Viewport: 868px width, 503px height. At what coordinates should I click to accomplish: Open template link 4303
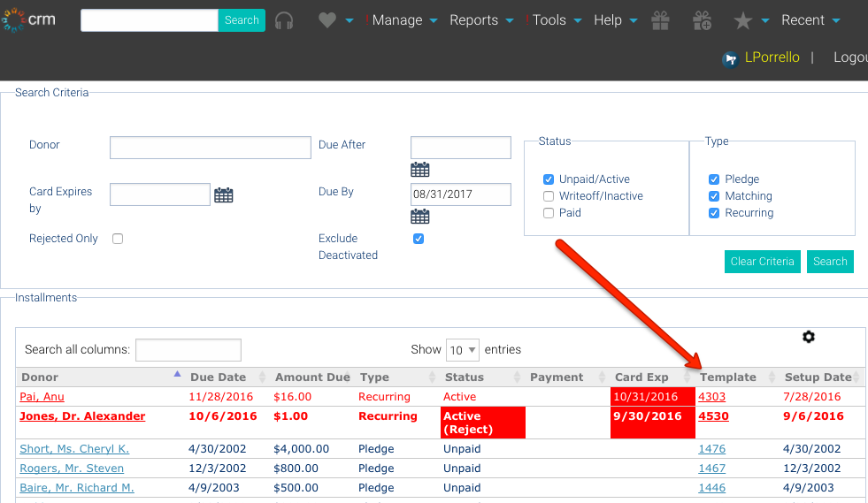click(711, 397)
